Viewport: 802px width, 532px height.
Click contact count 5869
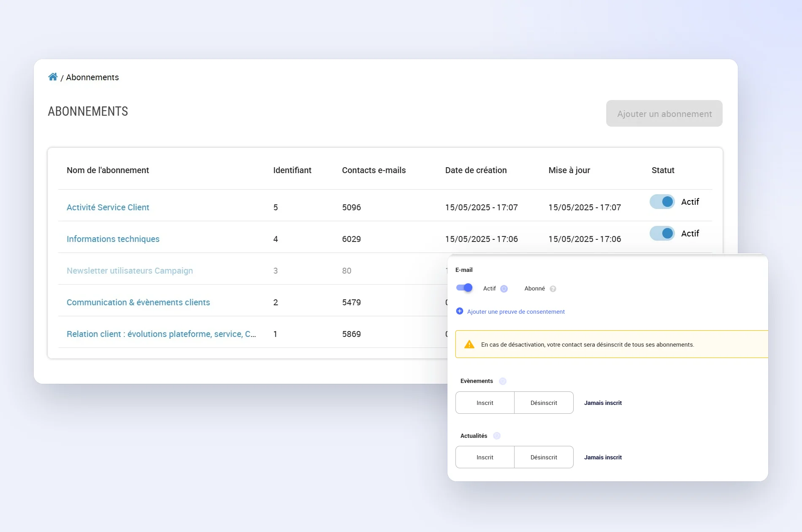pos(351,334)
